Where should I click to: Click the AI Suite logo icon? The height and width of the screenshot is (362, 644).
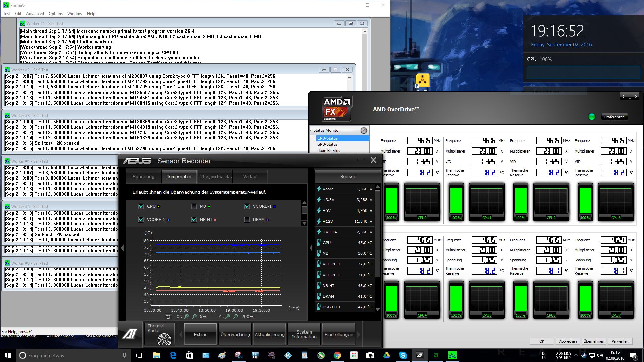point(130,334)
